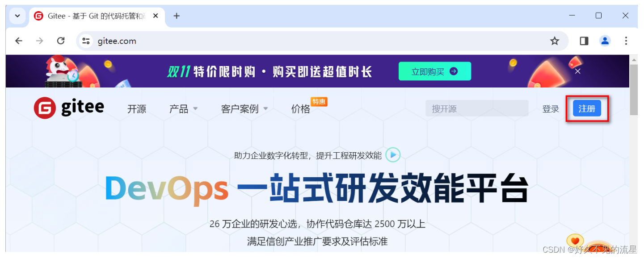Open the Chrome profile avatar
Image resolution: width=644 pixels, height=258 pixels.
click(605, 41)
